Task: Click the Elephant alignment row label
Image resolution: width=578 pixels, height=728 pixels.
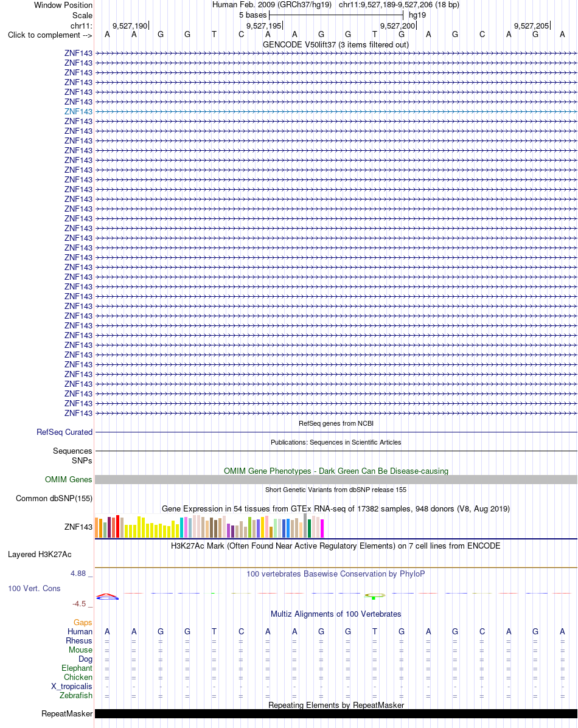Action: click(x=77, y=668)
